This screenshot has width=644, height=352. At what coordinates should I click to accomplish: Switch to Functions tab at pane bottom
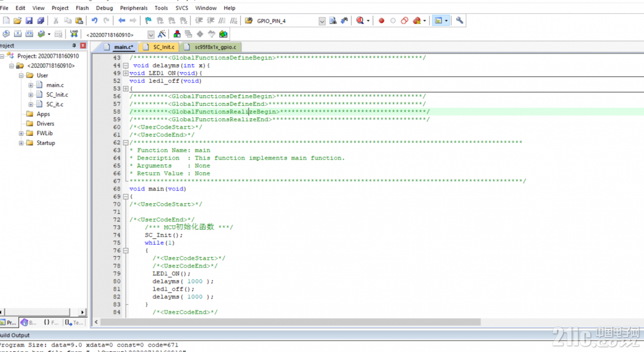click(x=51, y=322)
